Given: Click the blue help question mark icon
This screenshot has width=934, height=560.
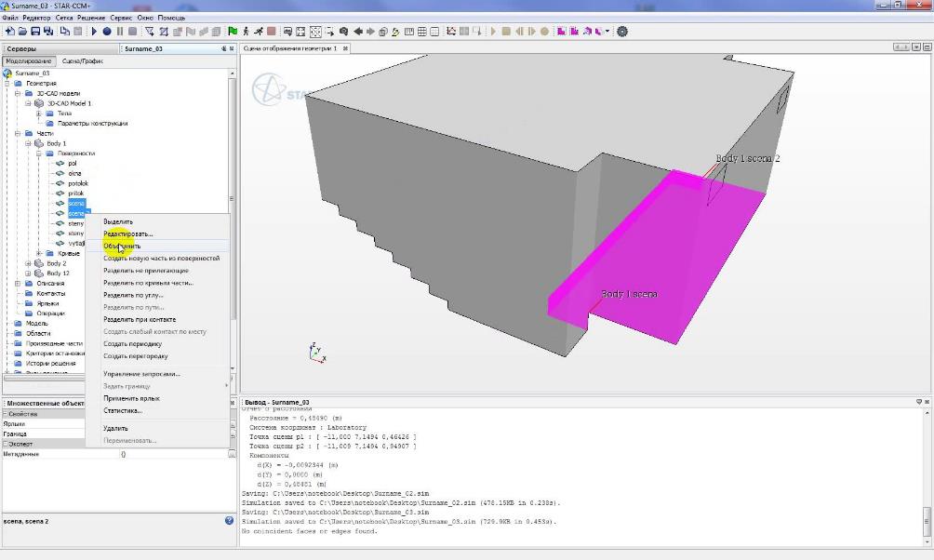Looking at the screenshot, I should 229,521.
